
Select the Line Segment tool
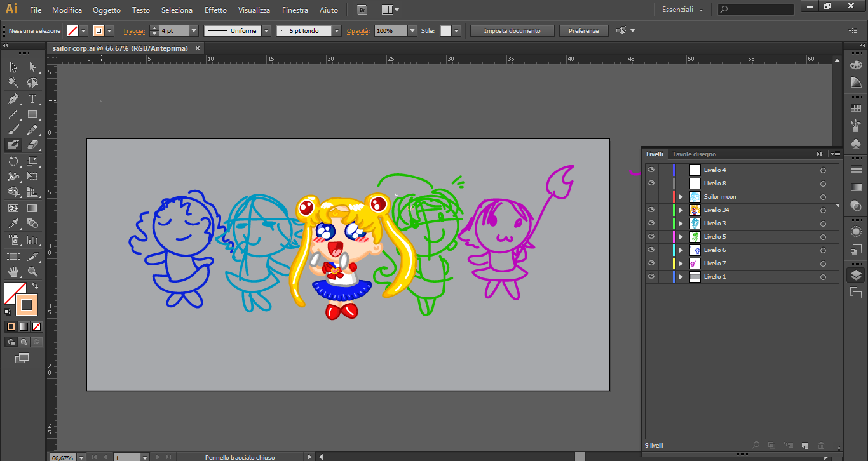[x=13, y=114]
